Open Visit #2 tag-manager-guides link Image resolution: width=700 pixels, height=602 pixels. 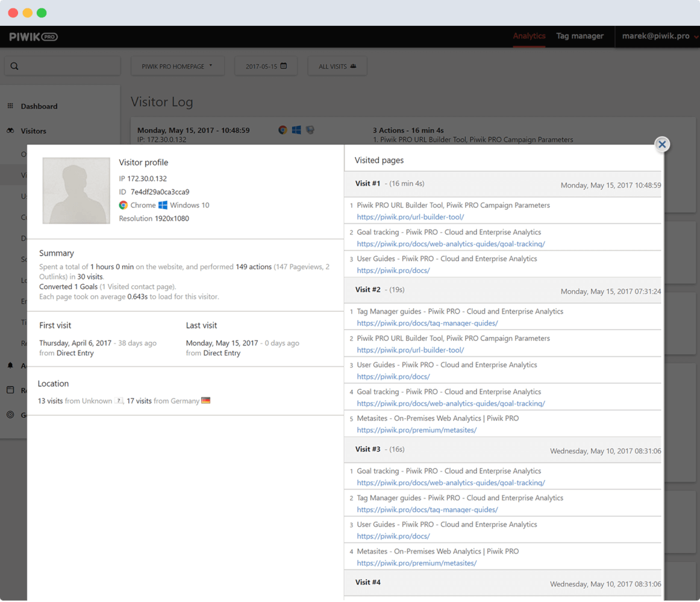[x=427, y=323]
